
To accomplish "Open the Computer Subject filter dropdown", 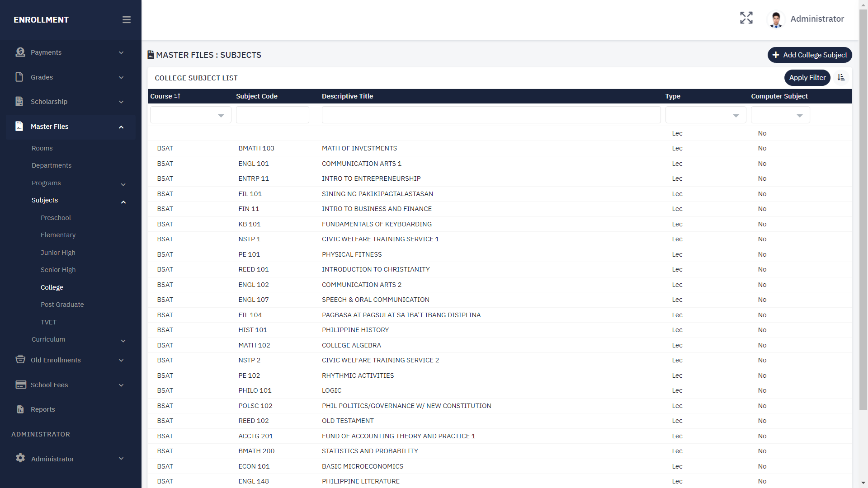I will [780, 116].
